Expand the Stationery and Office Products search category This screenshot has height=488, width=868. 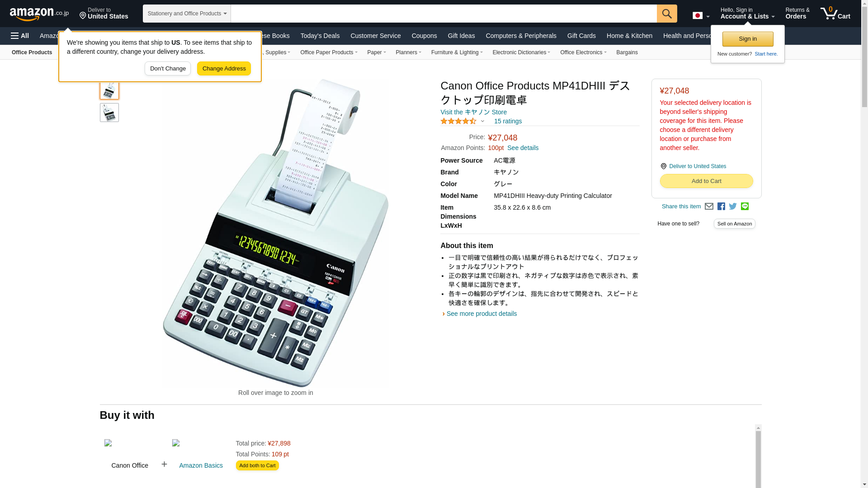(x=187, y=14)
